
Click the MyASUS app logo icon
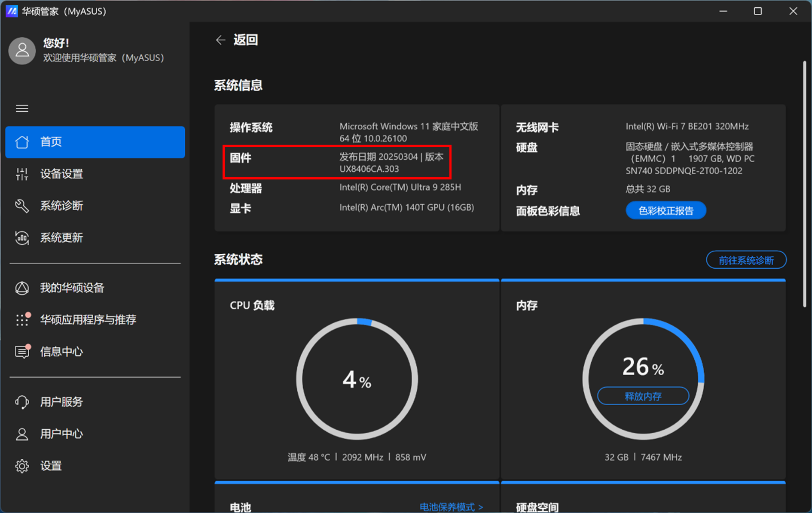(x=12, y=11)
